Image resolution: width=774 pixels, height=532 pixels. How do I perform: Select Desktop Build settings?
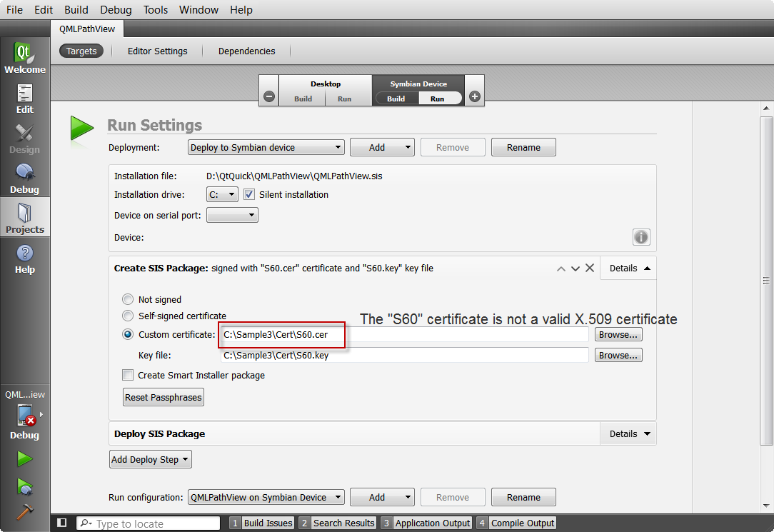pyautogui.click(x=303, y=99)
